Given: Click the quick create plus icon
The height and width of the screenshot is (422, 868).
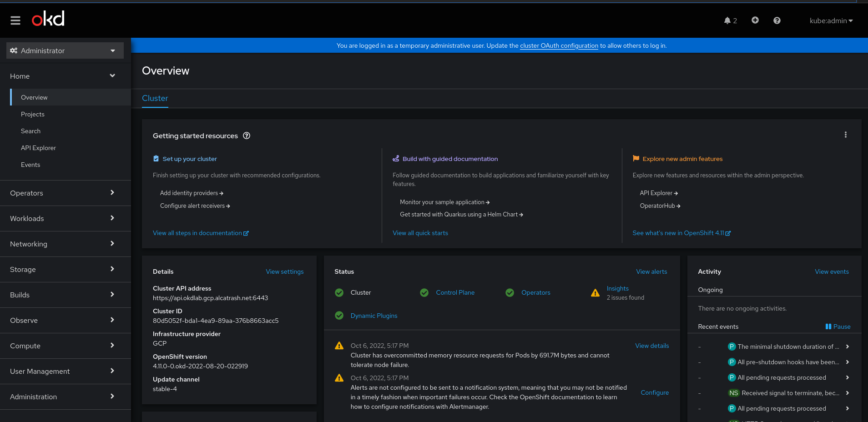Looking at the screenshot, I should pyautogui.click(x=755, y=20).
